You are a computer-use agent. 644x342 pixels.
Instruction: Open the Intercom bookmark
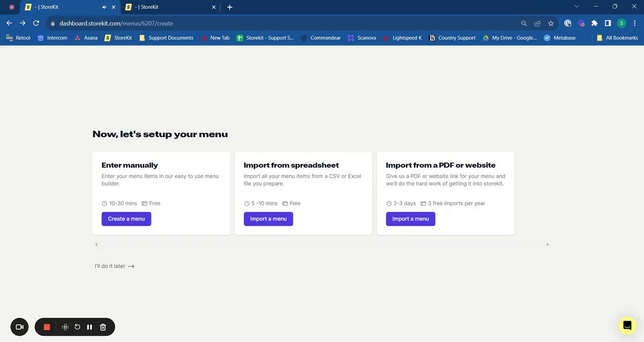tap(52, 38)
